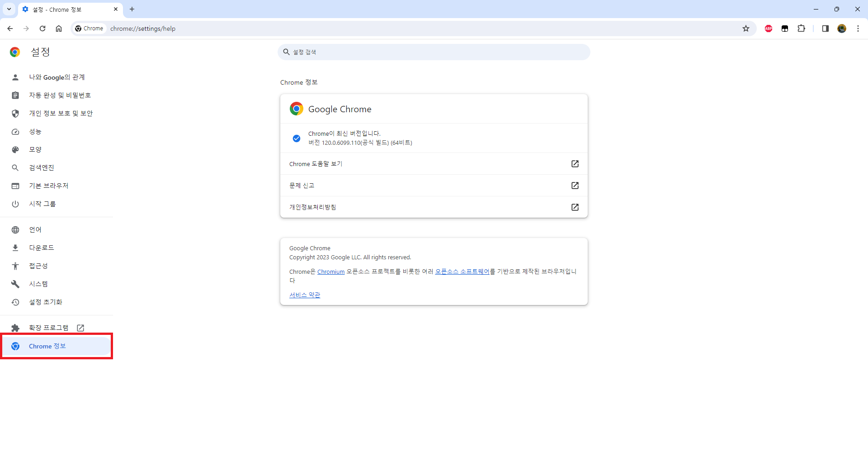The height and width of the screenshot is (467, 868).
Task: Click the forward navigation arrow
Action: click(x=26, y=29)
